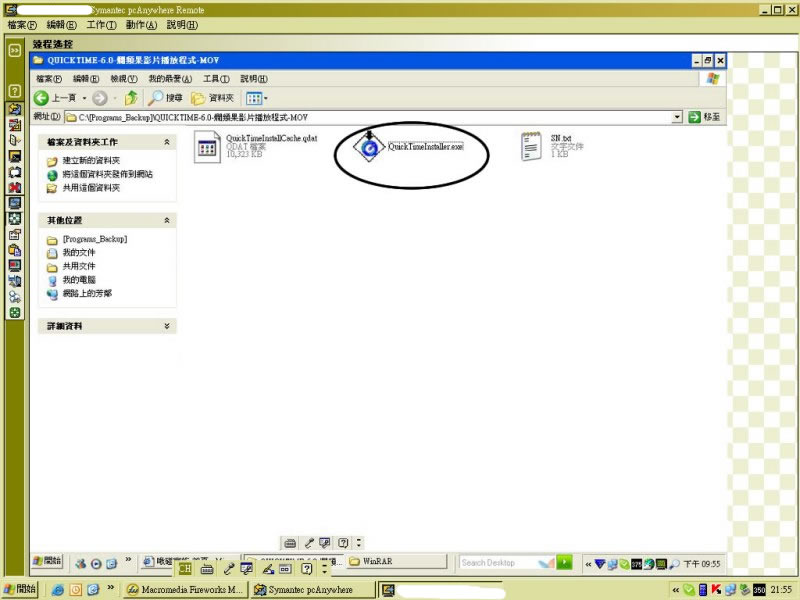Open 我的電腦 in other places
Image resolution: width=800 pixels, height=600 pixels.
click(x=79, y=280)
